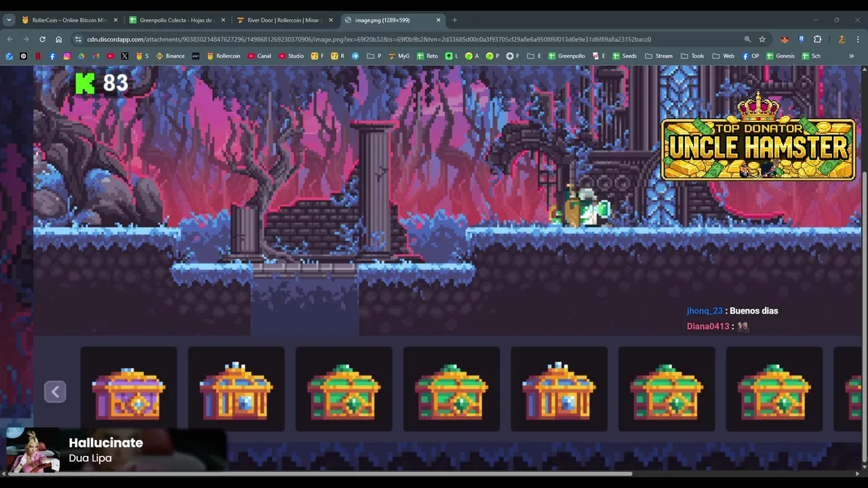Open the X (Twitter) bookmark icon
Image resolution: width=868 pixels, height=488 pixels.
pos(124,56)
